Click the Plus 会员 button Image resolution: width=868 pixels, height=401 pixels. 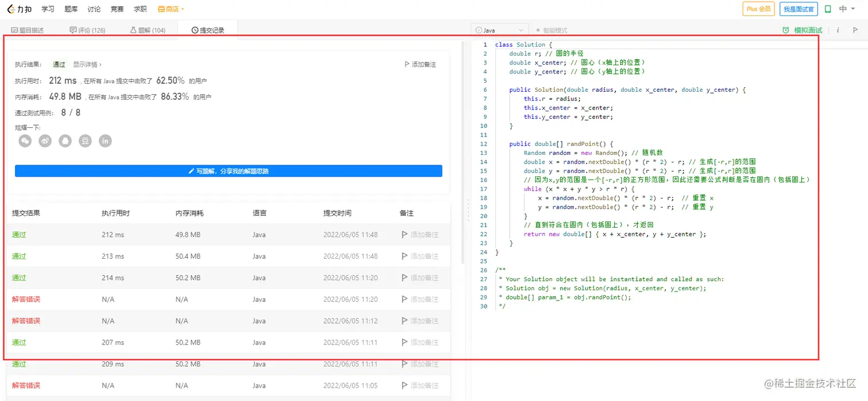(758, 9)
